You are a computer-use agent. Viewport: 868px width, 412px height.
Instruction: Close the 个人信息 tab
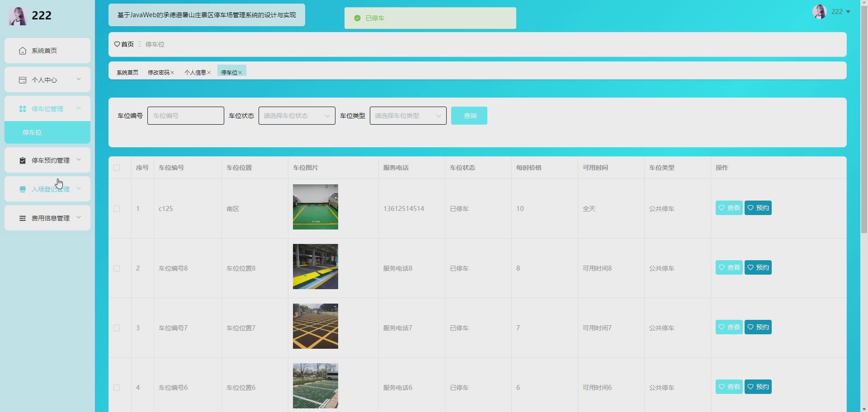(x=209, y=72)
